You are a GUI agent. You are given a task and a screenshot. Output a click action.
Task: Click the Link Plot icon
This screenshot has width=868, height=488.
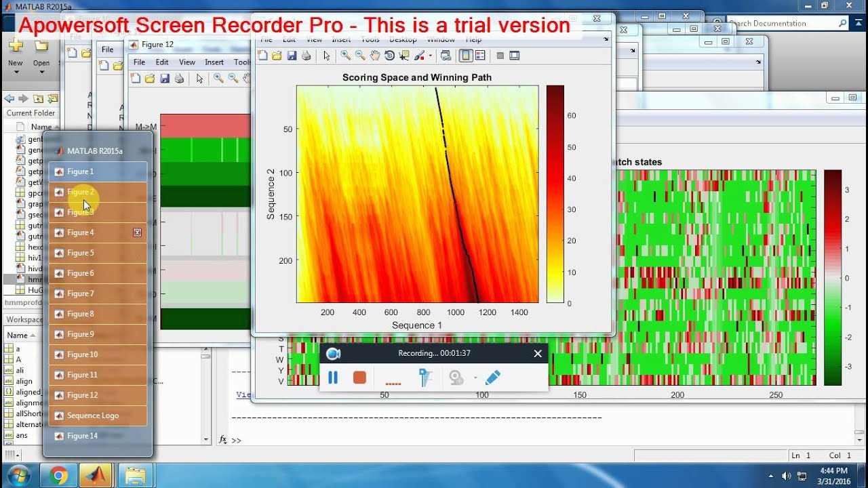pos(446,56)
